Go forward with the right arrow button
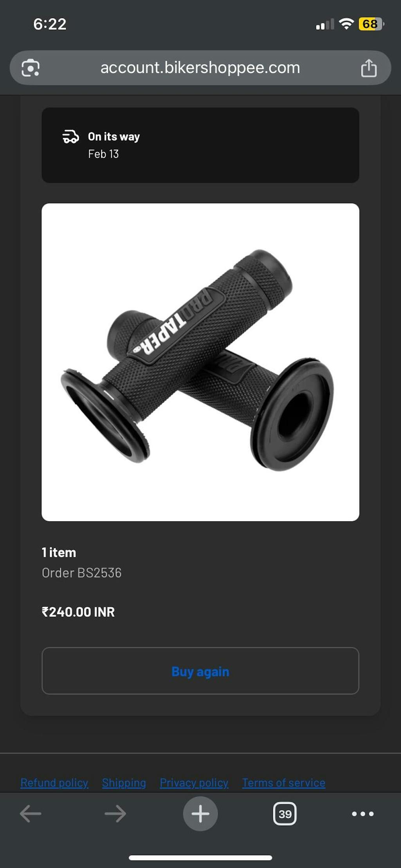Screen dimensions: 401x868 115,814
